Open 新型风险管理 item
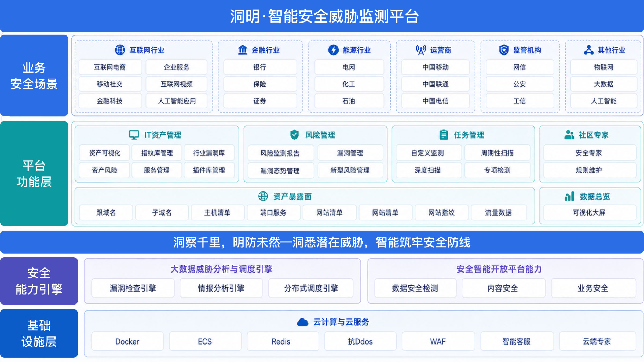This screenshot has height=362, width=644. click(x=350, y=170)
